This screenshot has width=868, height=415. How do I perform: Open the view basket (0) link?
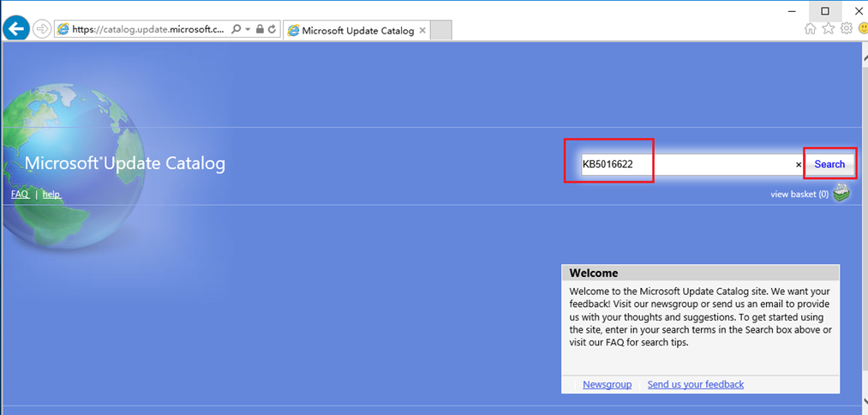pos(799,195)
